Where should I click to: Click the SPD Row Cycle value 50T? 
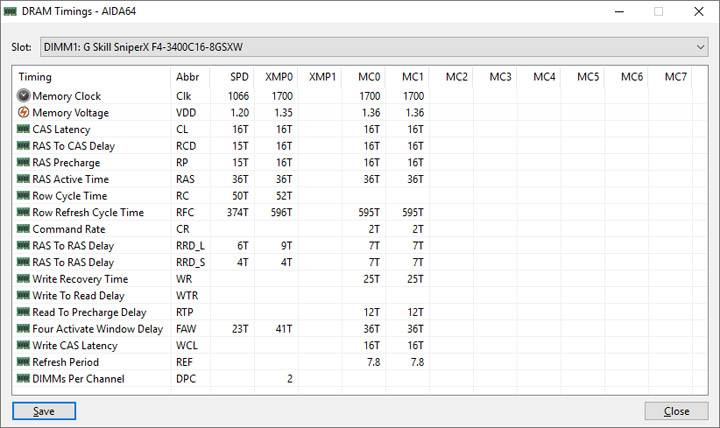click(240, 196)
